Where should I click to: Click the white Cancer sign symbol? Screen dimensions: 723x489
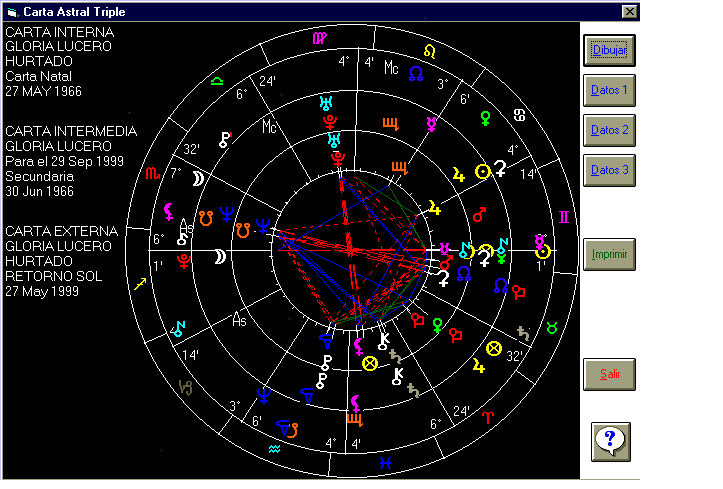click(x=520, y=116)
